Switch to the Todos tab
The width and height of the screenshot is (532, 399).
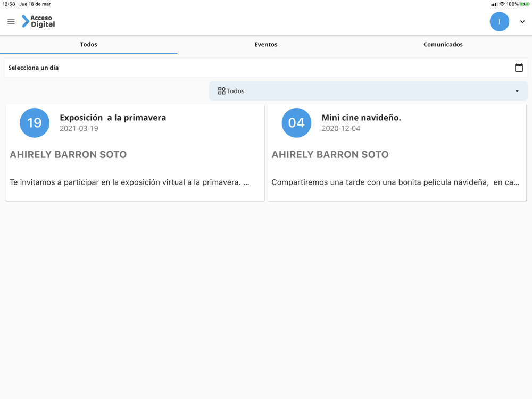pyautogui.click(x=88, y=45)
